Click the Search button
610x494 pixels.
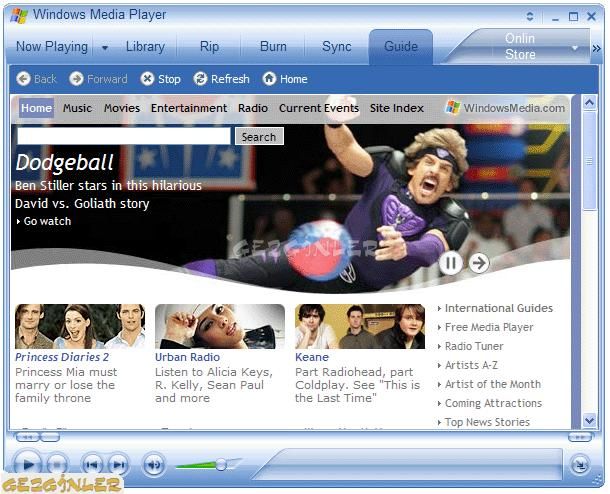pos(259,137)
